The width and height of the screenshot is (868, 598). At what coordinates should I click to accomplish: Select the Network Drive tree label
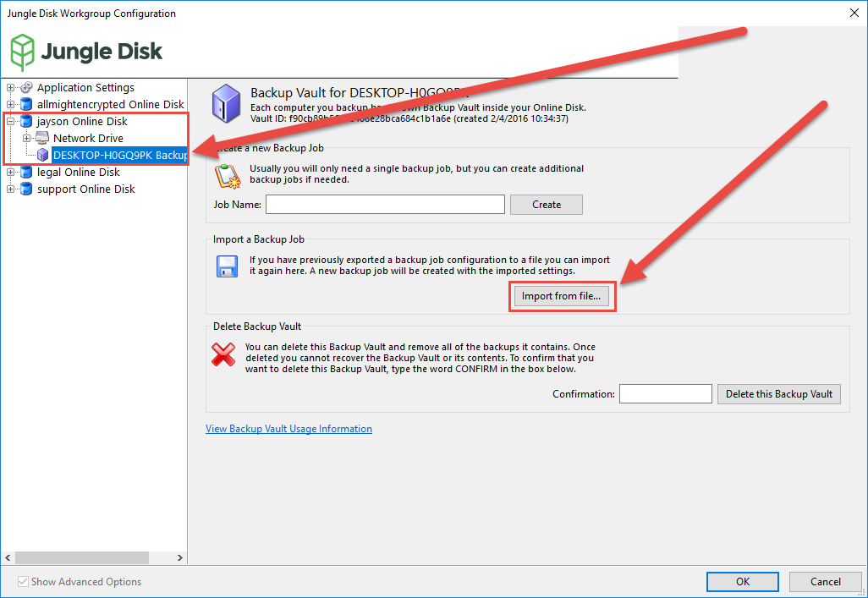pyautogui.click(x=89, y=138)
